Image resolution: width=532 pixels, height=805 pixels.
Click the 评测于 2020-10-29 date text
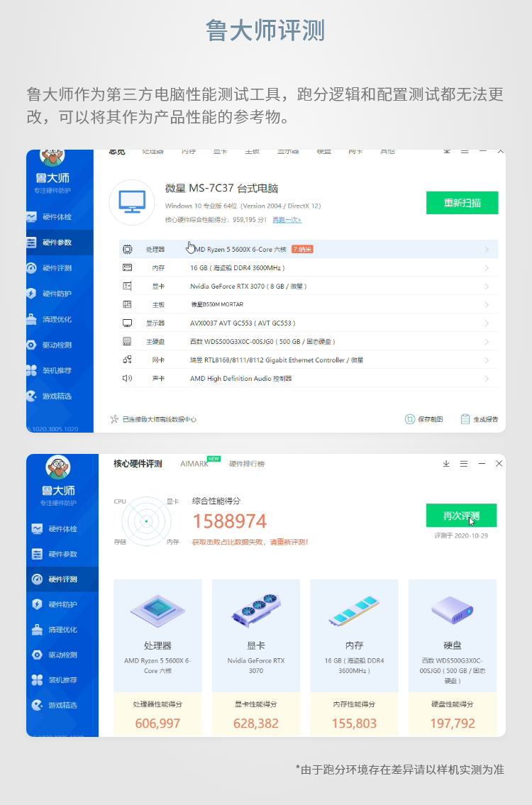[x=461, y=535]
